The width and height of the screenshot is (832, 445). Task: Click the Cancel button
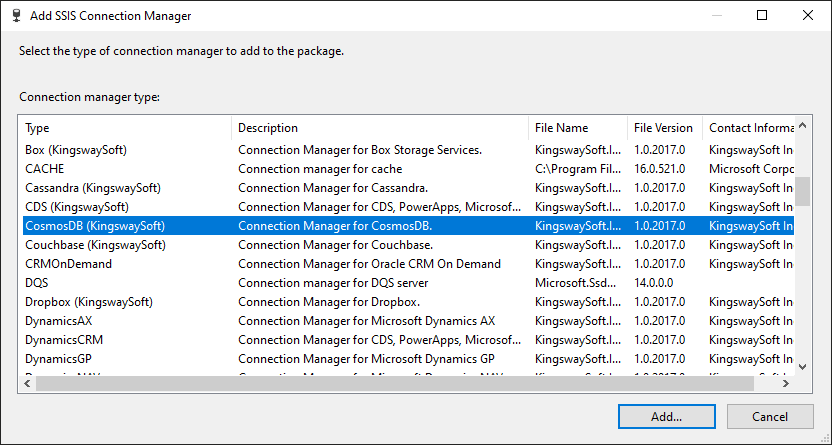(770, 416)
